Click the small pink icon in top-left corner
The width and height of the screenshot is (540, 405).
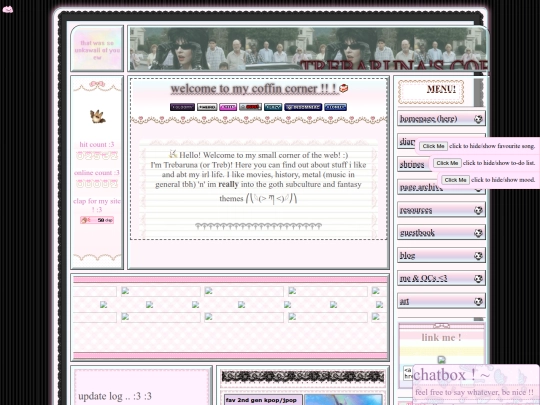tap(8, 9)
